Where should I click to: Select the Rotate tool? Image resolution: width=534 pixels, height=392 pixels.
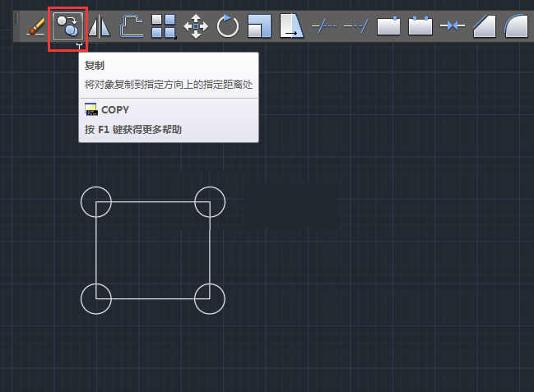[x=227, y=25]
